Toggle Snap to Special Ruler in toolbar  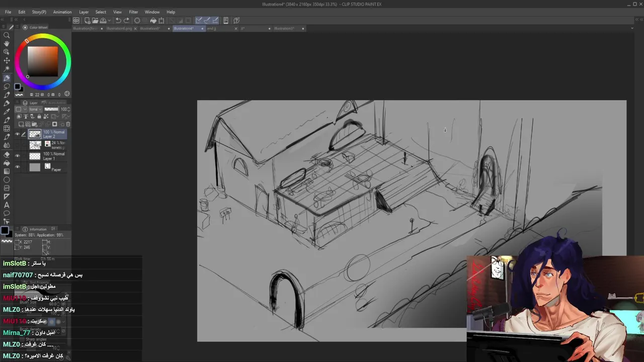[207, 21]
